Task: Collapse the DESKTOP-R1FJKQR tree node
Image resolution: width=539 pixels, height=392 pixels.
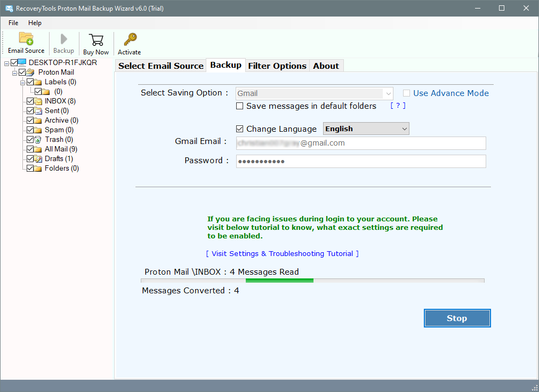Action: pyautogui.click(x=6, y=63)
